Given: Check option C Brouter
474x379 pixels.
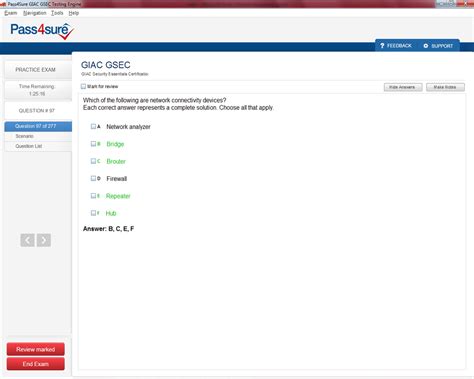Looking at the screenshot, I should tap(93, 161).
